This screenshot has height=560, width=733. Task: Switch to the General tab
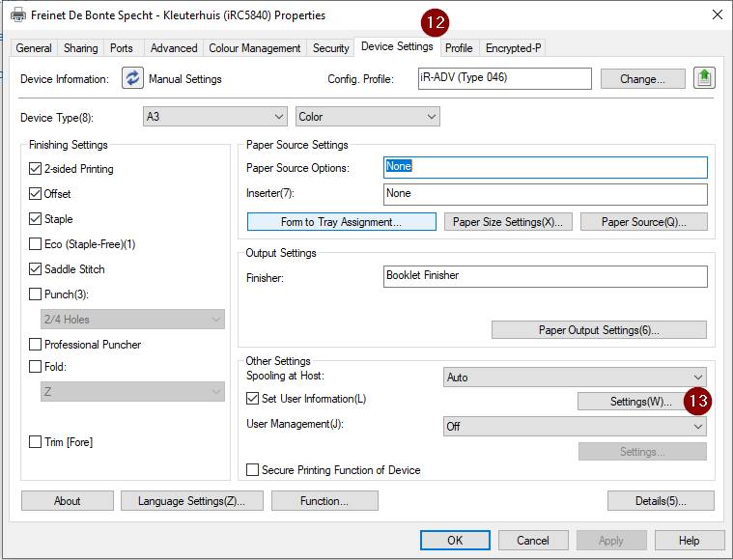click(34, 48)
